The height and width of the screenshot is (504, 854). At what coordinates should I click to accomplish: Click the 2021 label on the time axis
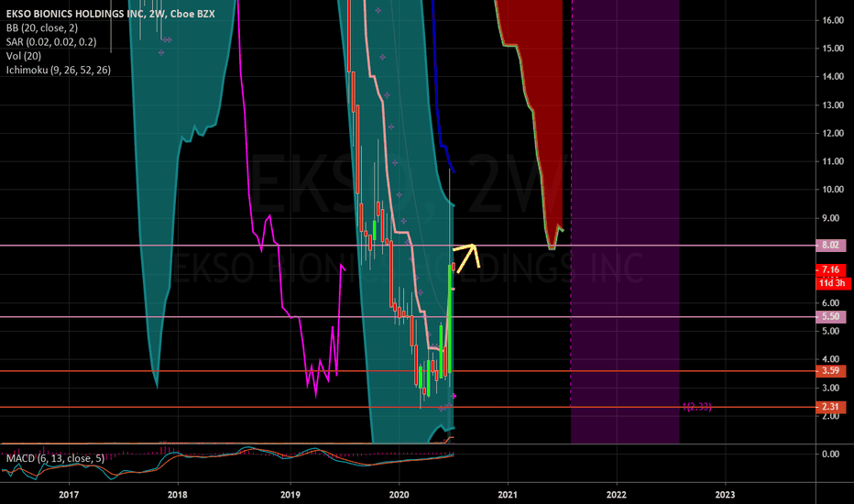point(508,495)
